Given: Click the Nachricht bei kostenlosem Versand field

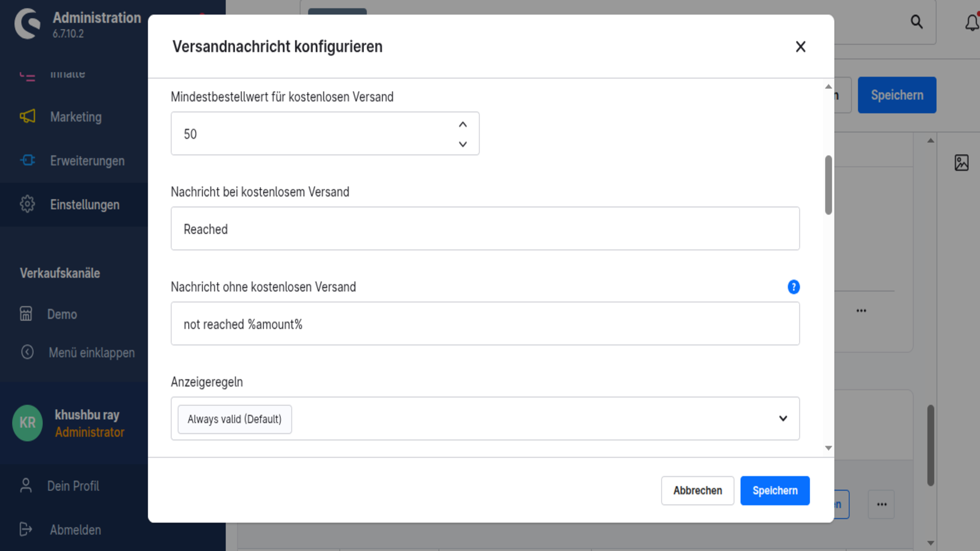Looking at the screenshot, I should pos(485,229).
